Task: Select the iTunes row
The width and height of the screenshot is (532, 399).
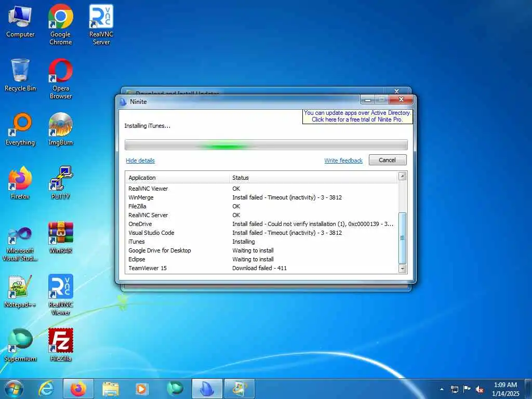Action: (262, 242)
